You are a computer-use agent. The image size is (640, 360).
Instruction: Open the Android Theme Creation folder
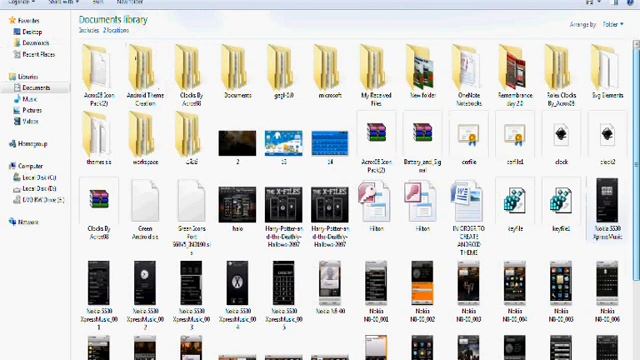click(x=145, y=76)
